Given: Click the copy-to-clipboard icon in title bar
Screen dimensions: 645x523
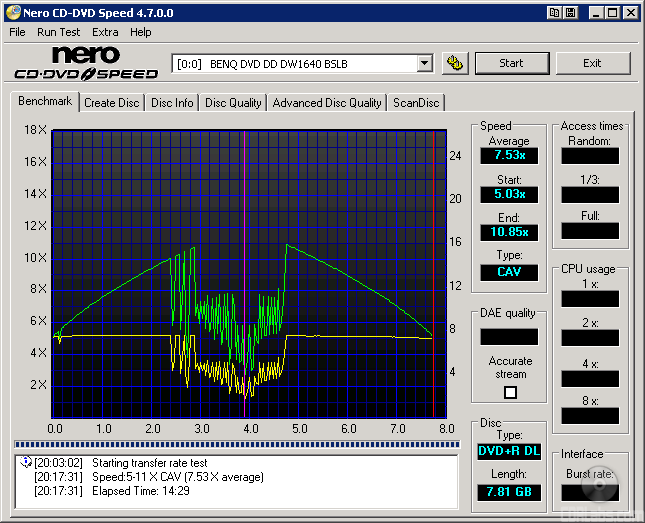Looking at the screenshot, I should click(554, 13).
